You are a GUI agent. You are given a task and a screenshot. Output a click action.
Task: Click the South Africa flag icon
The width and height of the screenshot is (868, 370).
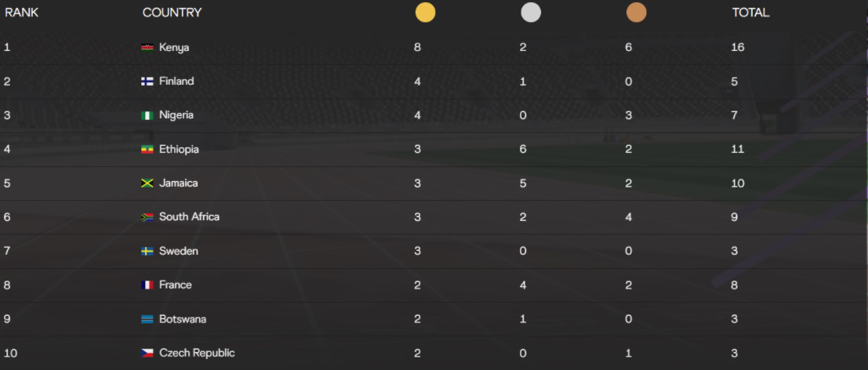click(x=147, y=217)
